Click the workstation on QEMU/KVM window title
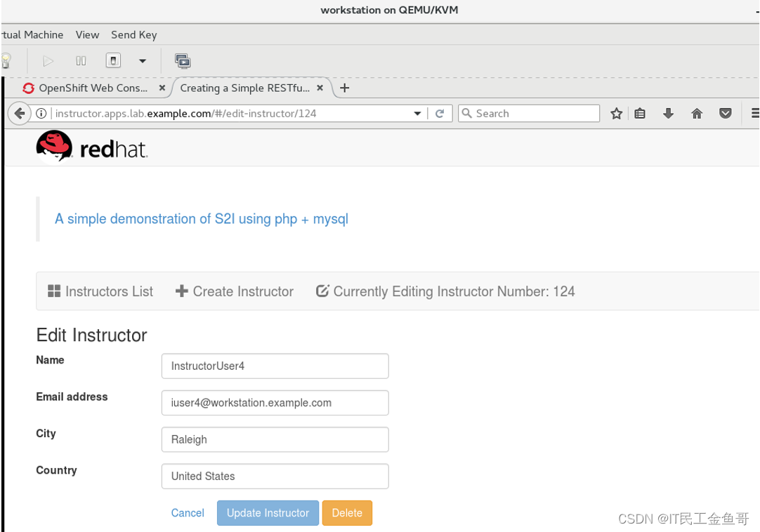This screenshot has height=532, width=760. pos(389,10)
